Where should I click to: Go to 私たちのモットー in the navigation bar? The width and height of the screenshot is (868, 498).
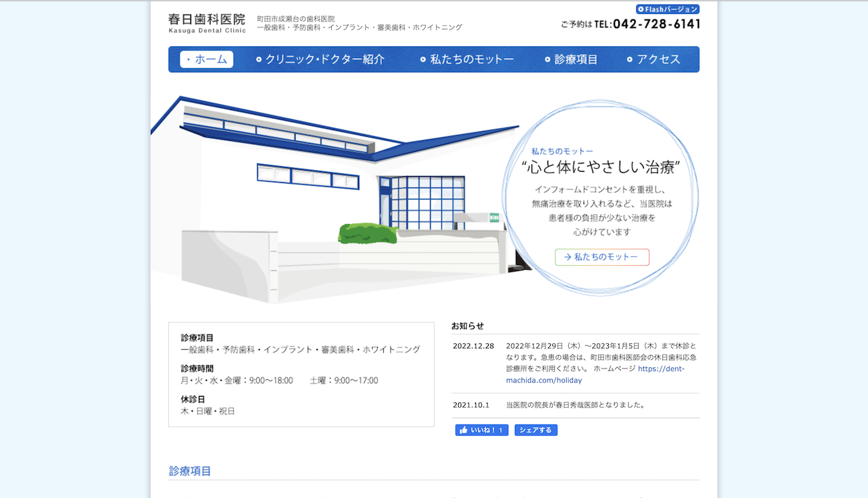[467, 59]
